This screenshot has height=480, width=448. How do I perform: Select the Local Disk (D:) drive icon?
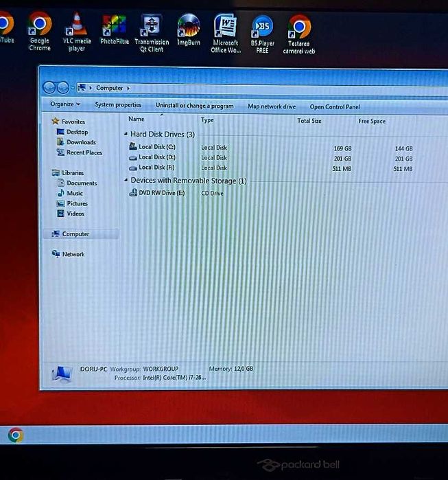132,158
